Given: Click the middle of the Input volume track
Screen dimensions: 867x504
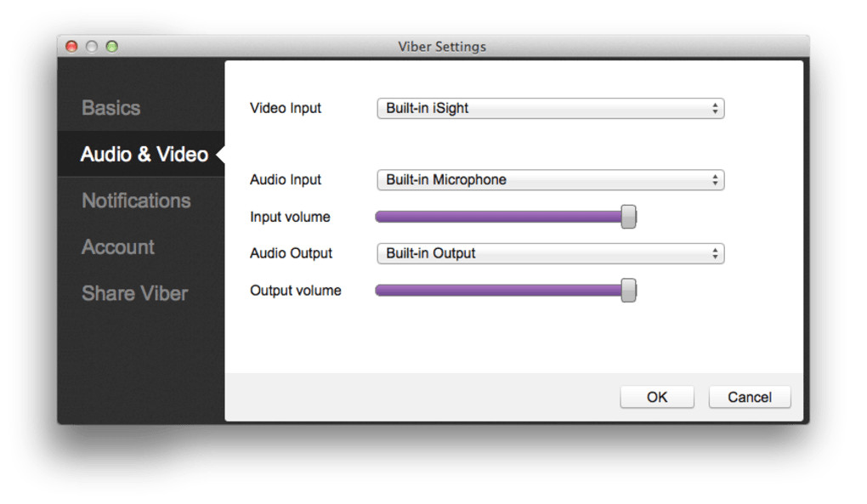Looking at the screenshot, I should [x=501, y=217].
